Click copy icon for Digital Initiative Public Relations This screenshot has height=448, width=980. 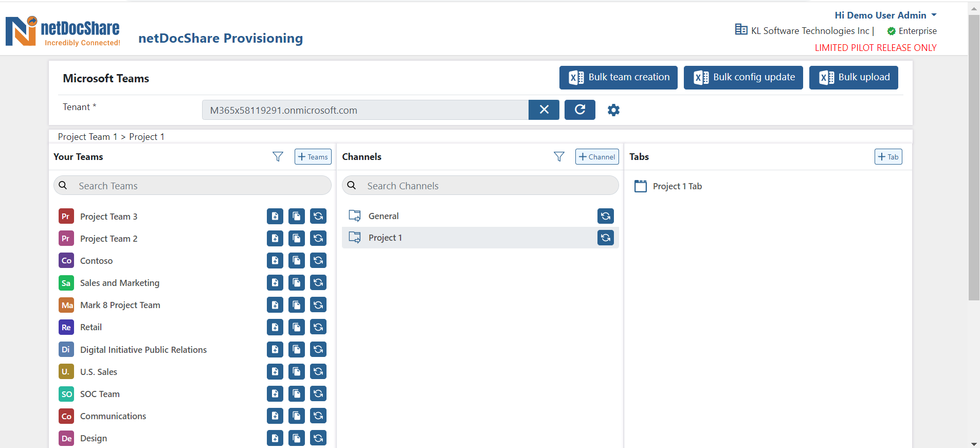[x=297, y=349]
